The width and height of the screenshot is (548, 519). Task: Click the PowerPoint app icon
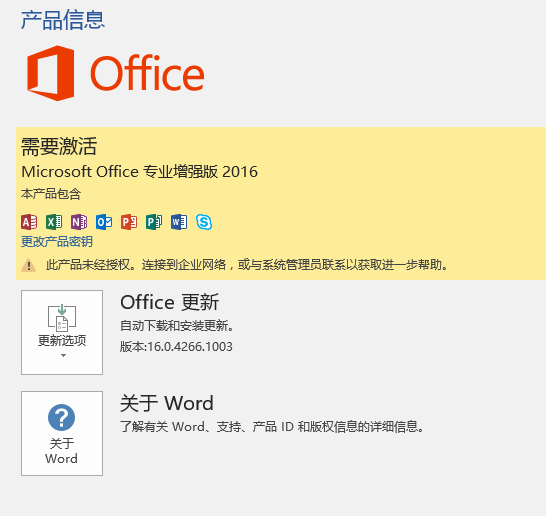pyautogui.click(x=129, y=222)
